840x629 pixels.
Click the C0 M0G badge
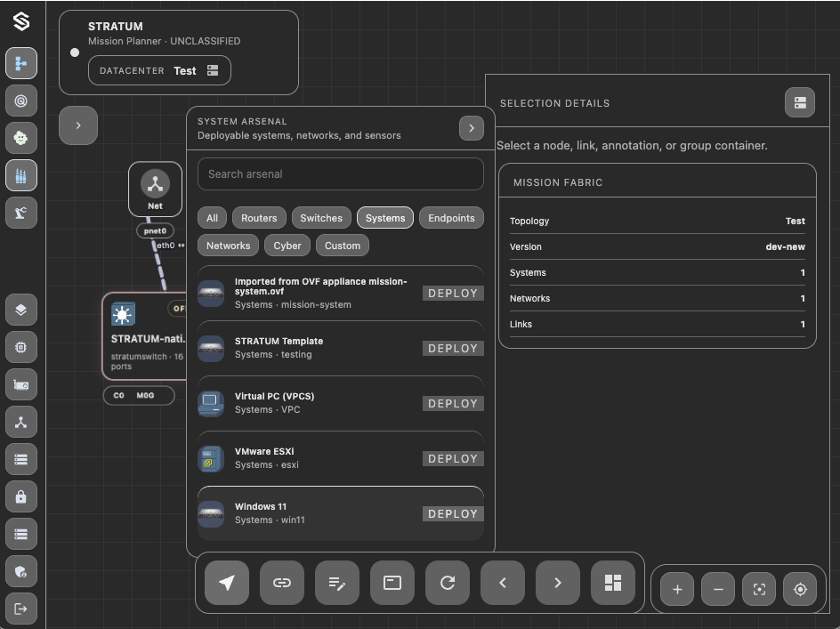click(x=139, y=395)
